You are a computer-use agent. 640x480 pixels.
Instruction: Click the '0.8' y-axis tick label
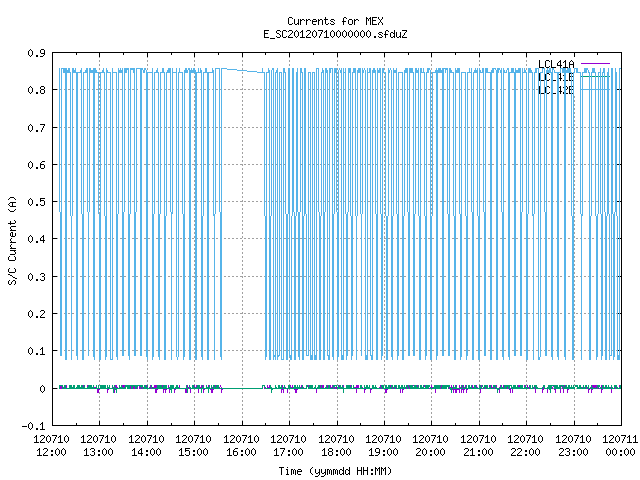tap(36, 90)
